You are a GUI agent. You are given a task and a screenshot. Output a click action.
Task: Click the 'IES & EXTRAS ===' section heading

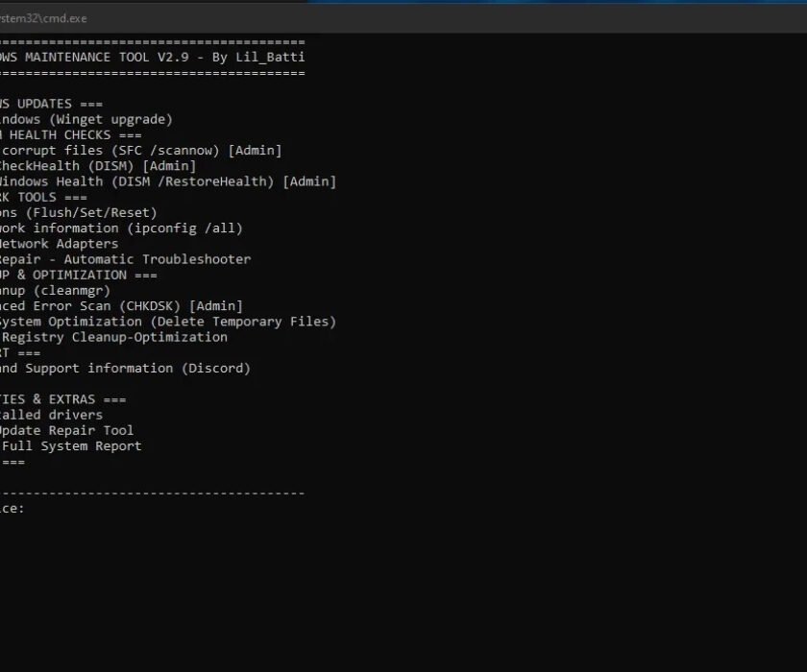[62, 399]
